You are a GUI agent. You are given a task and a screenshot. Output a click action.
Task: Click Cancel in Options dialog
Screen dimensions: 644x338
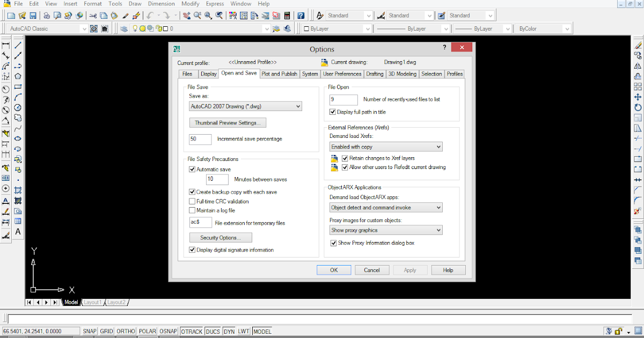372,270
